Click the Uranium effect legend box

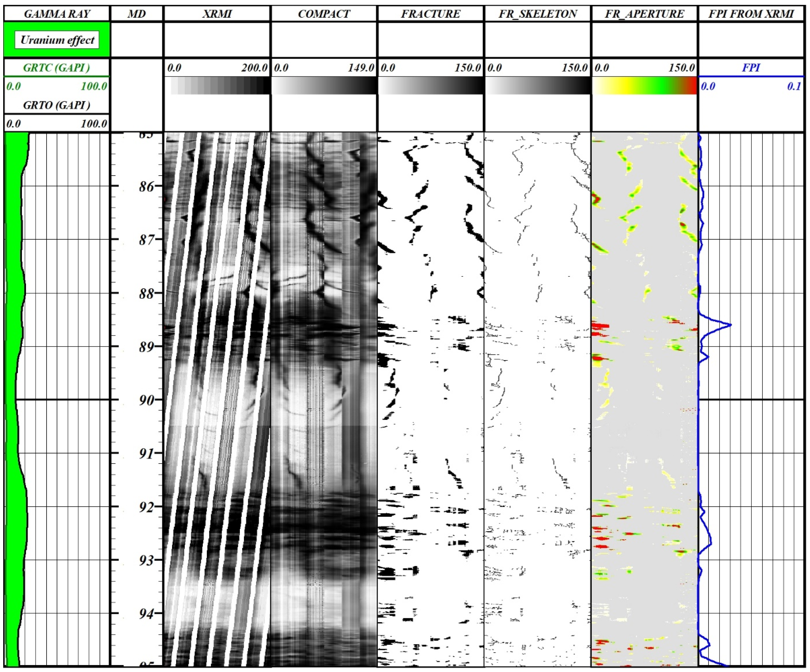tap(57, 40)
